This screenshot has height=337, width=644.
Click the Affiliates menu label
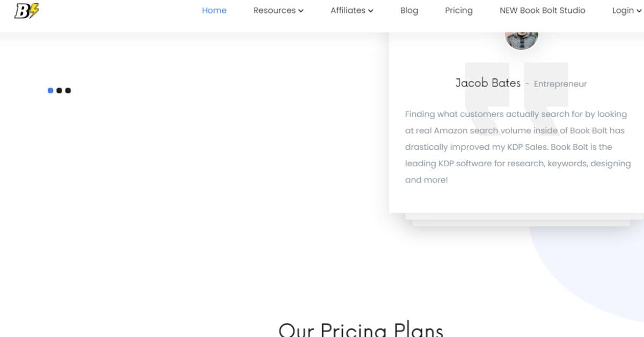348,10
